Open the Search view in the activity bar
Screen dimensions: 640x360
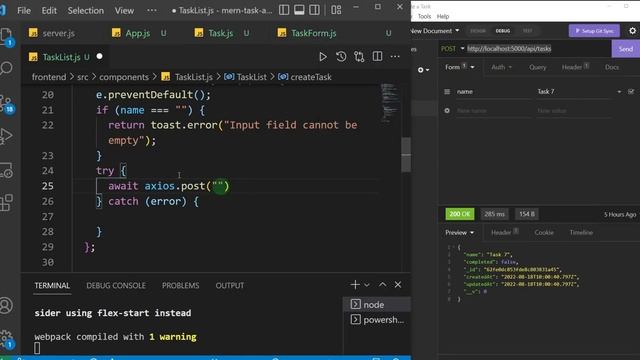coord(6,68)
